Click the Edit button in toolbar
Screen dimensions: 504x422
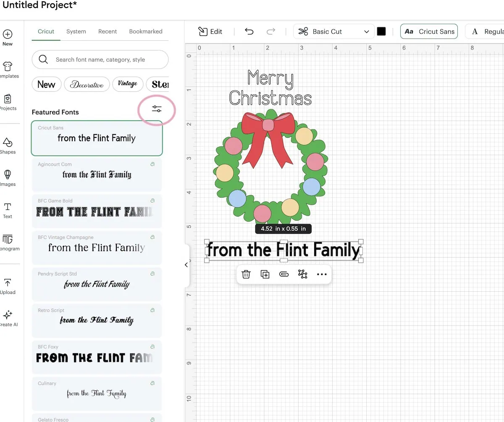(x=210, y=31)
